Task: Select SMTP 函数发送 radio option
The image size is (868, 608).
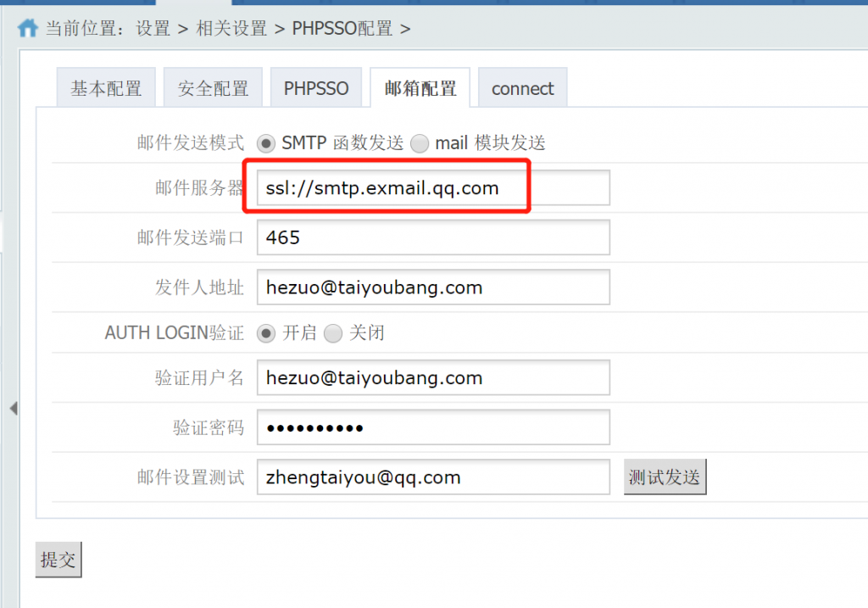Action: pos(265,143)
